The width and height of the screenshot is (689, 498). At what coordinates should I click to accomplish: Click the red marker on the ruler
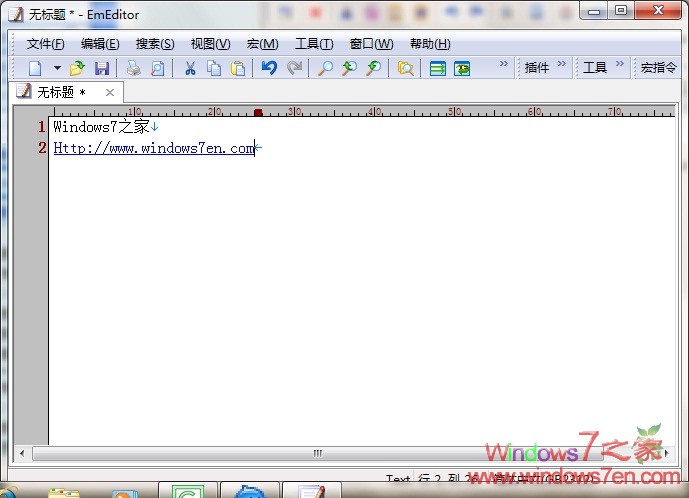[x=258, y=113]
